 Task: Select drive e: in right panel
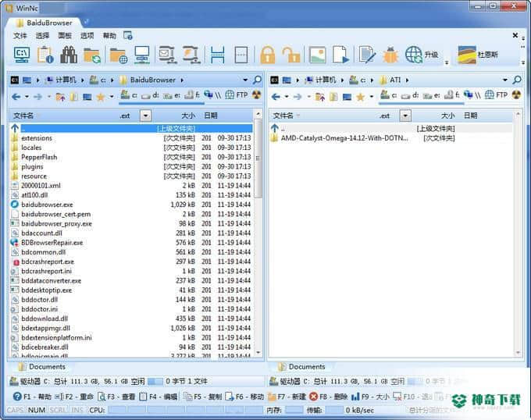pyautogui.click(x=433, y=95)
